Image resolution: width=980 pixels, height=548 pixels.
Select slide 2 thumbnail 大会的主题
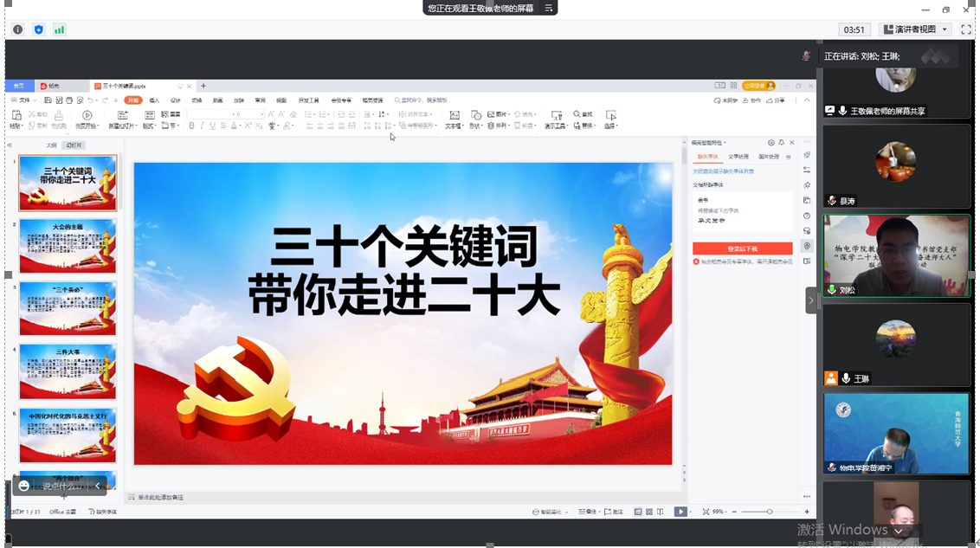tap(68, 246)
